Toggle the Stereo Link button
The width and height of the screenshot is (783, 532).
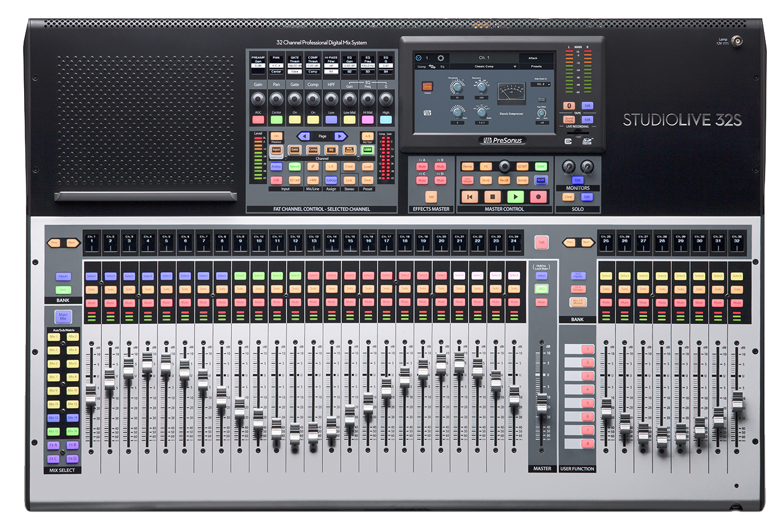pyautogui.click(x=349, y=180)
